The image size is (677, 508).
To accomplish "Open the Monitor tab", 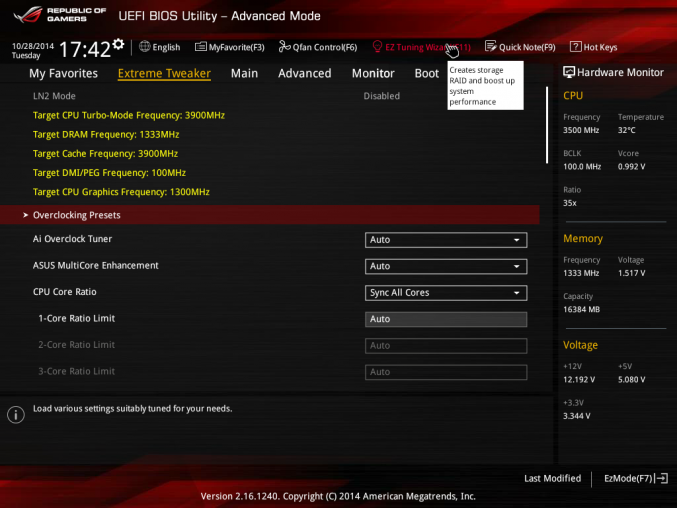I will coord(373,73).
